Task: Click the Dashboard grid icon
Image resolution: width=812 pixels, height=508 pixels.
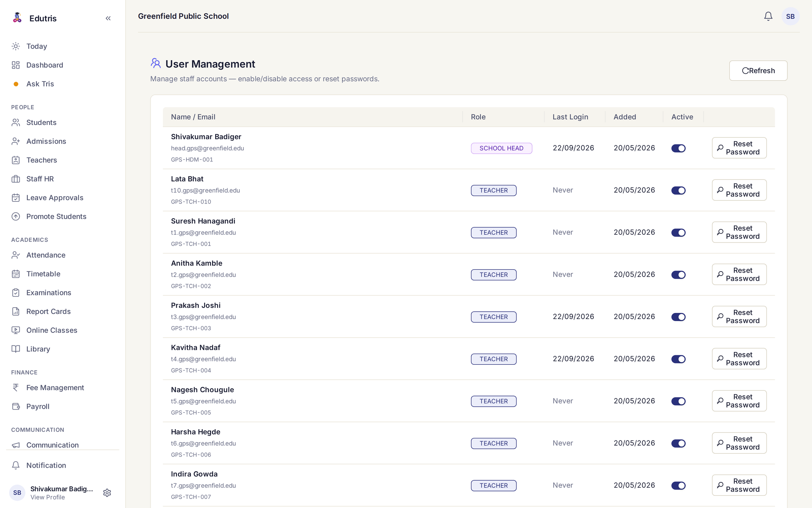Action: (x=16, y=65)
